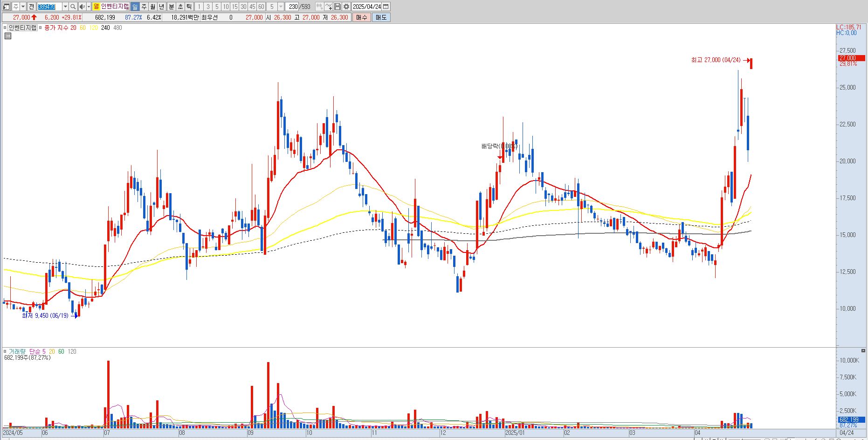
Task: Open the calendar date picker icon
Action: click(x=386, y=7)
